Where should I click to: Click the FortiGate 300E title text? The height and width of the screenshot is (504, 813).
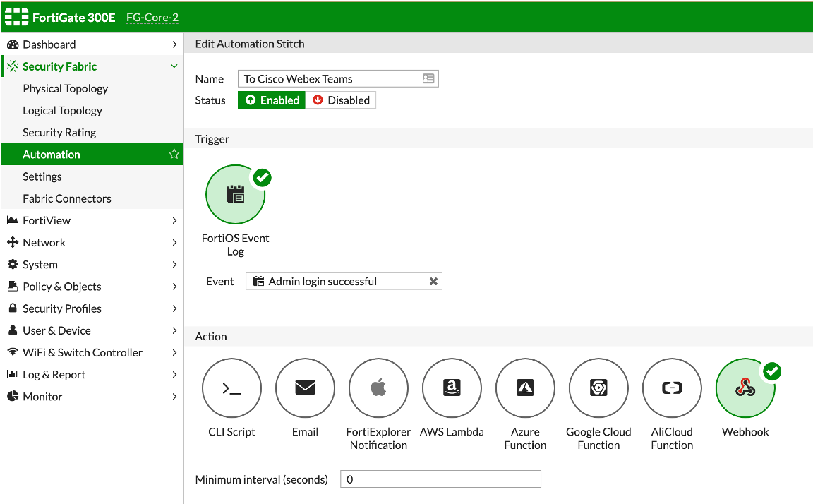click(x=73, y=18)
